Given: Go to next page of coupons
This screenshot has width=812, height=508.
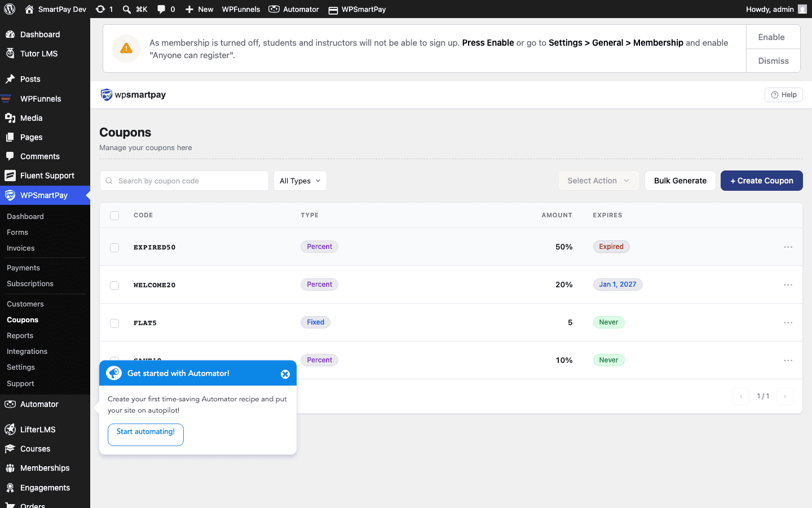Looking at the screenshot, I should [784, 396].
